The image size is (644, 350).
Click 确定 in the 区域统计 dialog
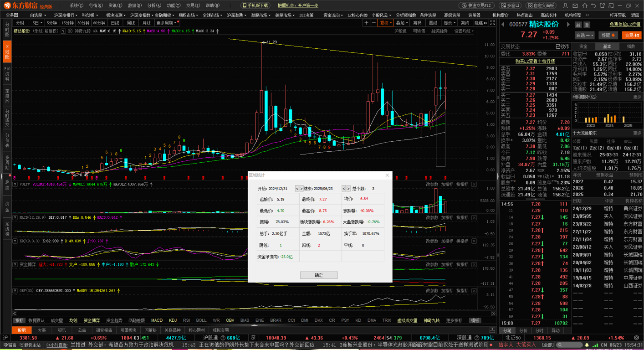(x=319, y=275)
